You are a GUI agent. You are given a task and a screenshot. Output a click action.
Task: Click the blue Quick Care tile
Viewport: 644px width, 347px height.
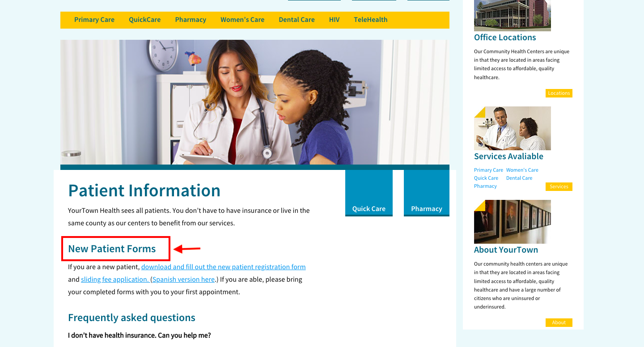(369, 193)
